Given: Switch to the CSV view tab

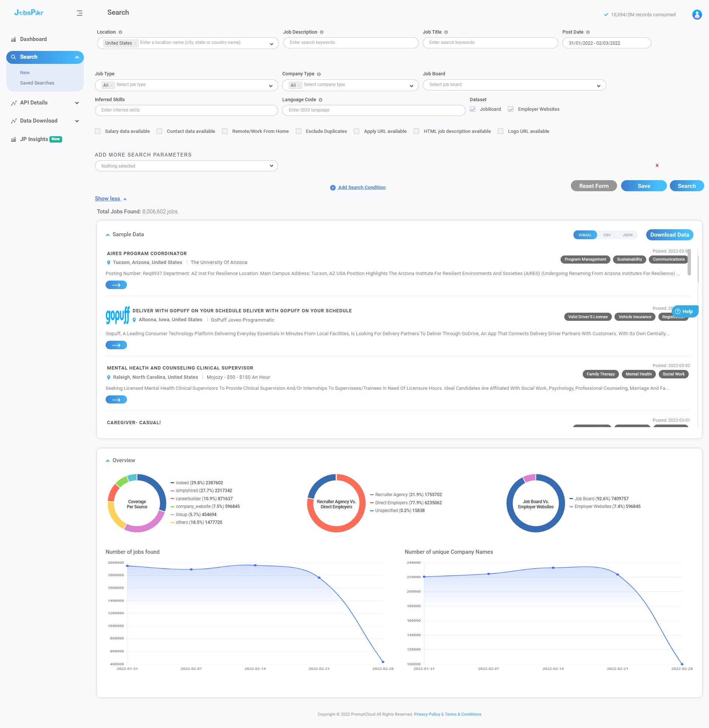Looking at the screenshot, I should [x=606, y=235].
